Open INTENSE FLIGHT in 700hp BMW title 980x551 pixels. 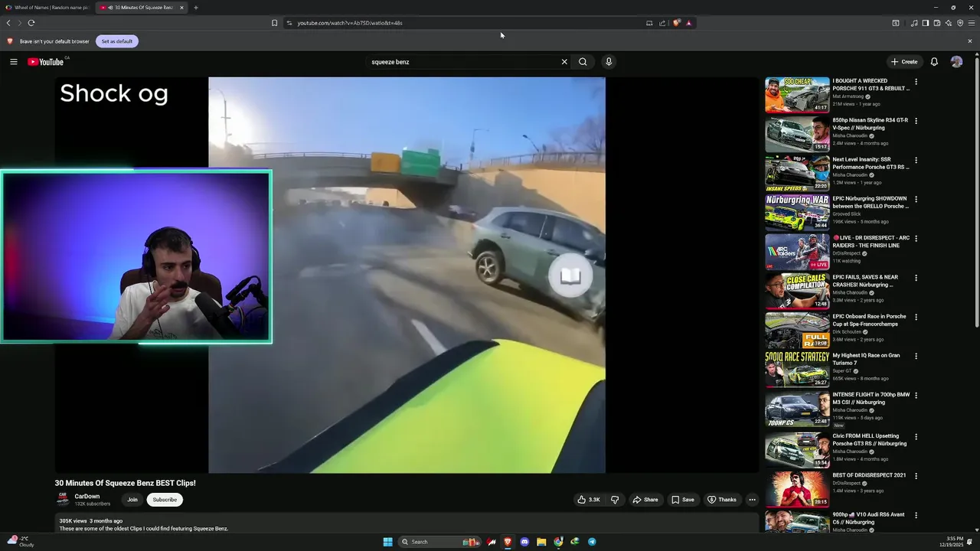pyautogui.click(x=871, y=399)
